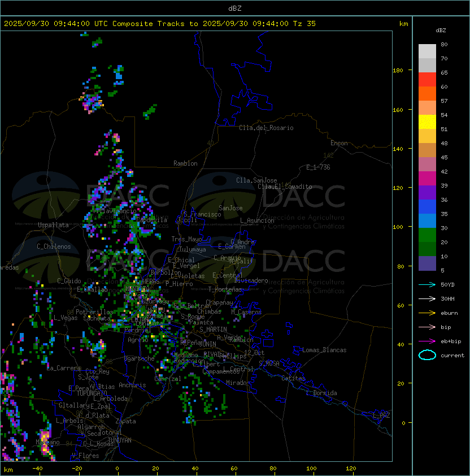Viewport: 470px width, 476px height.
Task: Click the 'JUNIN' map label
Action: pos(207,344)
